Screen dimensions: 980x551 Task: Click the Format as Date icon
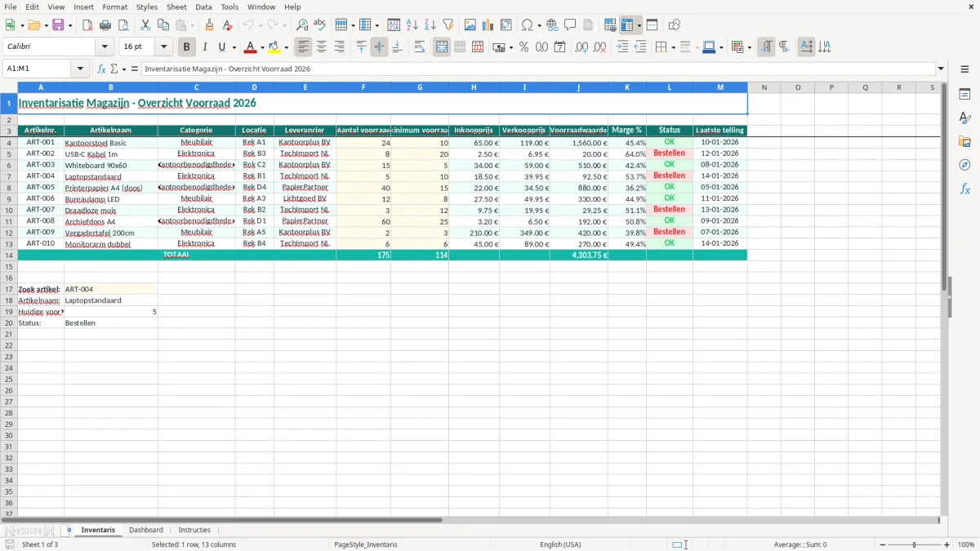pos(559,47)
